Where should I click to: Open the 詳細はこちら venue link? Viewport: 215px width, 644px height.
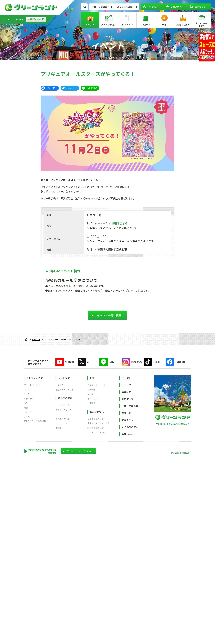[x=119, y=223]
